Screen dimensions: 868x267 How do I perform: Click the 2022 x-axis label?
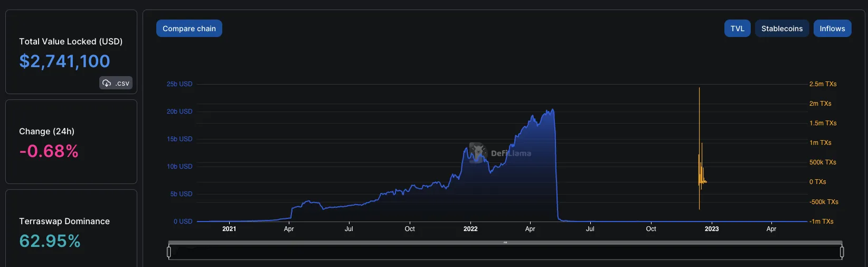coord(470,229)
